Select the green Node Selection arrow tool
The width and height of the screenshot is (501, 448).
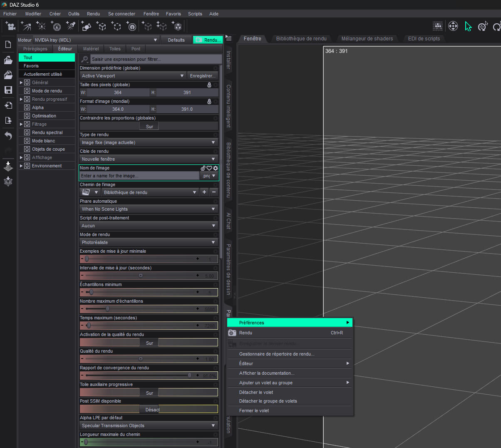[x=468, y=26]
